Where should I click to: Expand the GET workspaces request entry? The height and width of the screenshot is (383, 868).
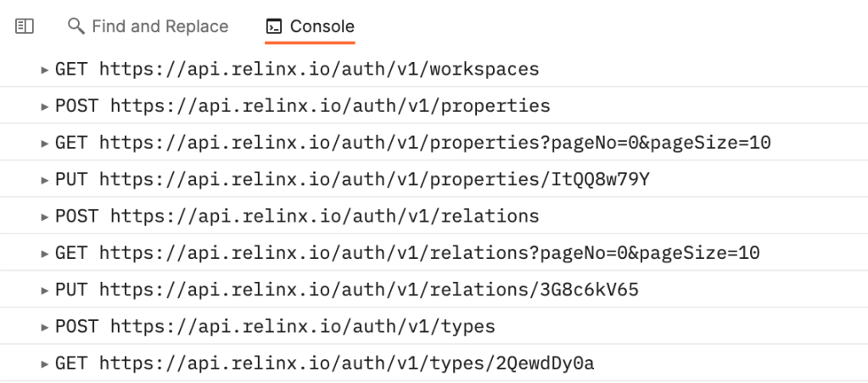click(x=45, y=70)
